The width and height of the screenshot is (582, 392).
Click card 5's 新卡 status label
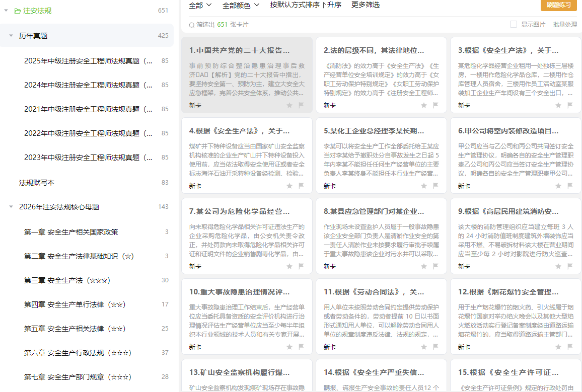(329, 186)
